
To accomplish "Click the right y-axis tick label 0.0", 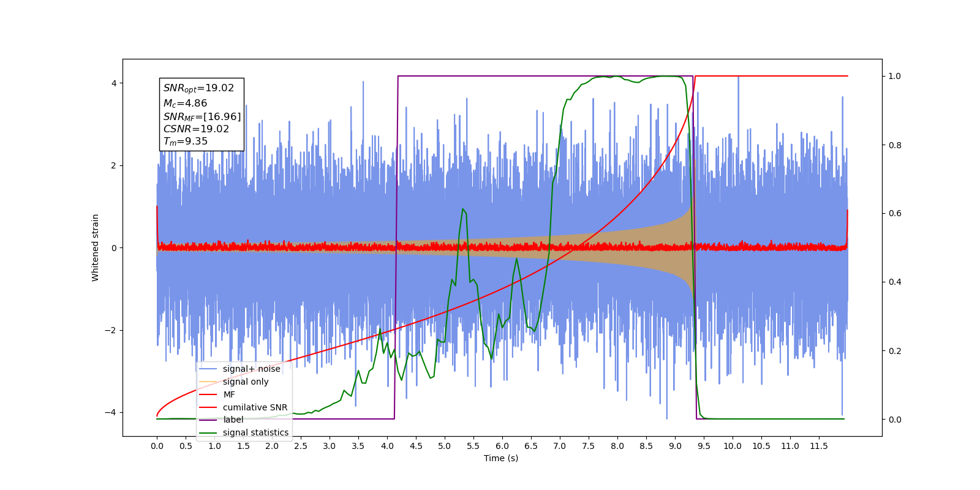I will coord(895,420).
